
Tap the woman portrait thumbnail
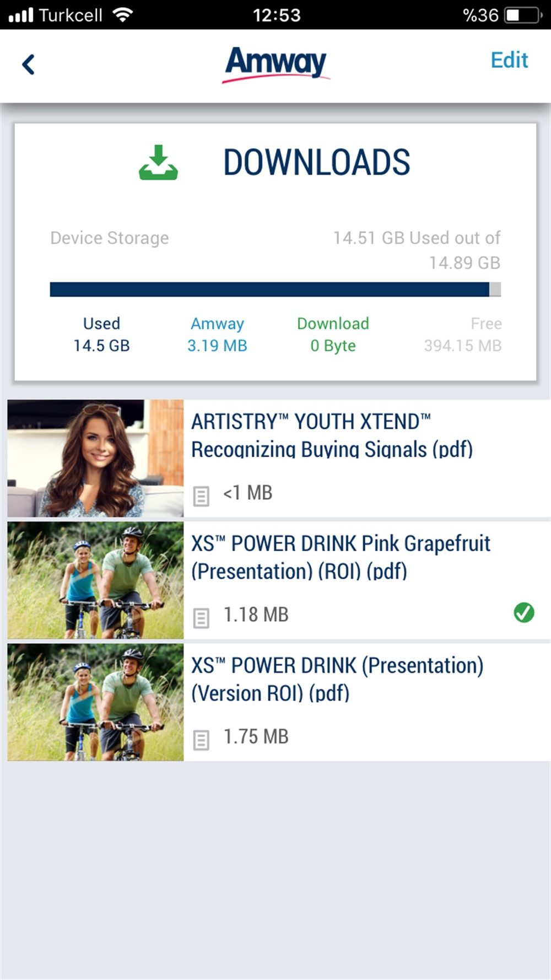95,458
